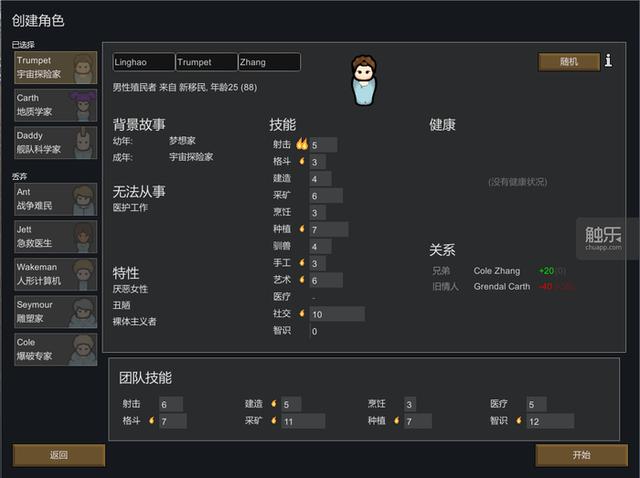Select Seymour the sculptor card
Screen dimensions: 640x478
pyautogui.click(x=56, y=312)
